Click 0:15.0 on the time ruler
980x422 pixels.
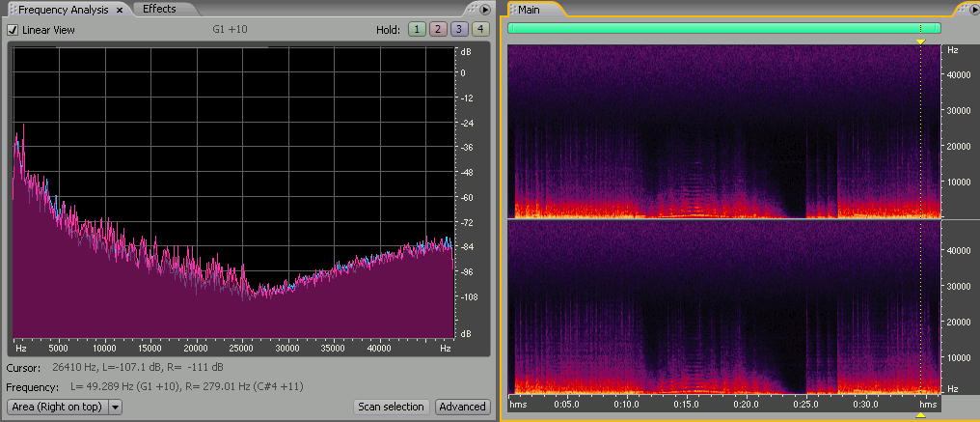687,404
